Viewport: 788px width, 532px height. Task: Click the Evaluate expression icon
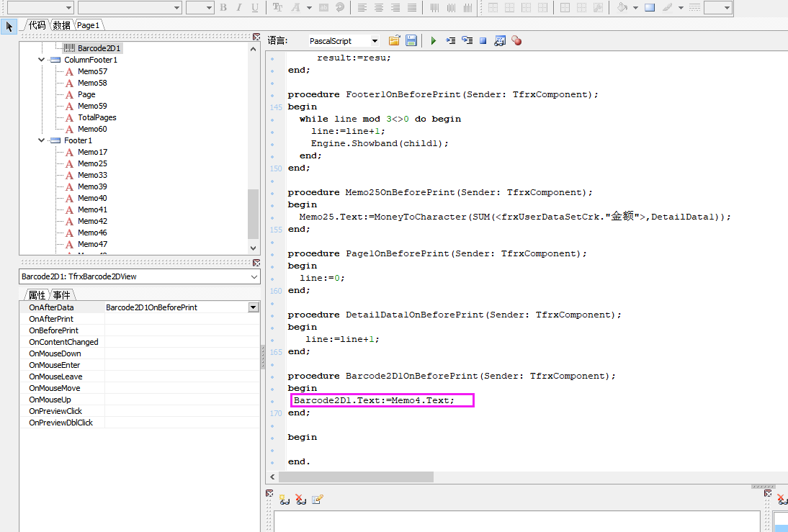pyautogui.click(x=500, y=41)
